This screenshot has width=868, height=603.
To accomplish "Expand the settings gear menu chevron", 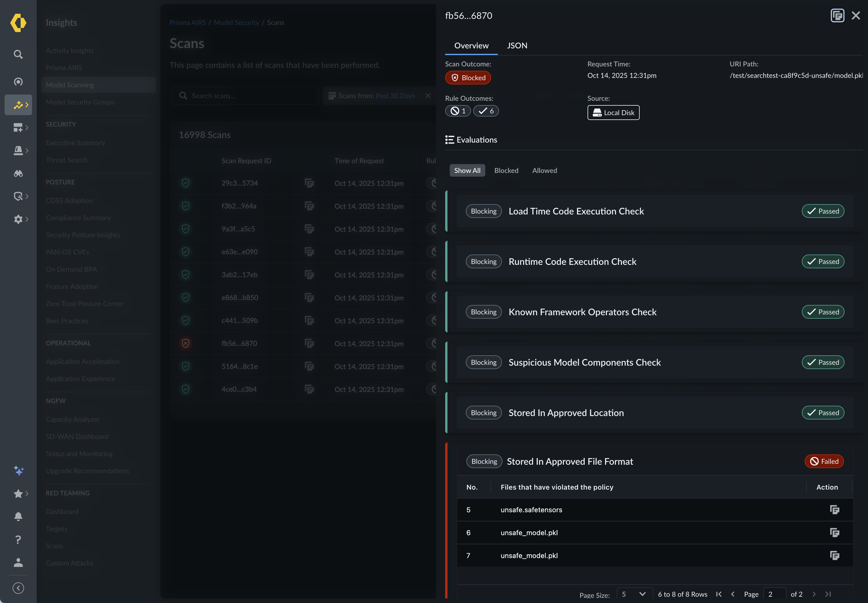I will coord(27,219).
